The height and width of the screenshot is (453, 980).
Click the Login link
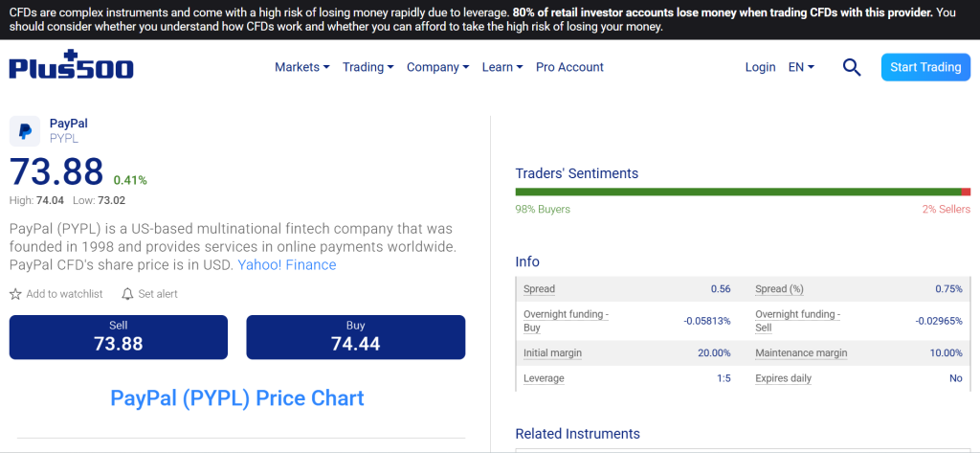click(x=760, y=67)
